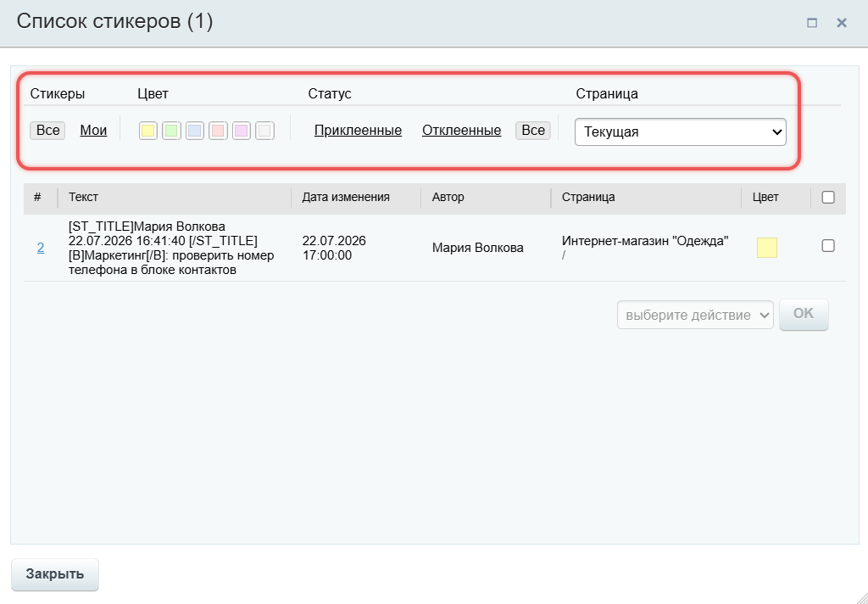Filter stickers by purple color
The height and width of the screenshot is (604, 868).
point(242,131)
